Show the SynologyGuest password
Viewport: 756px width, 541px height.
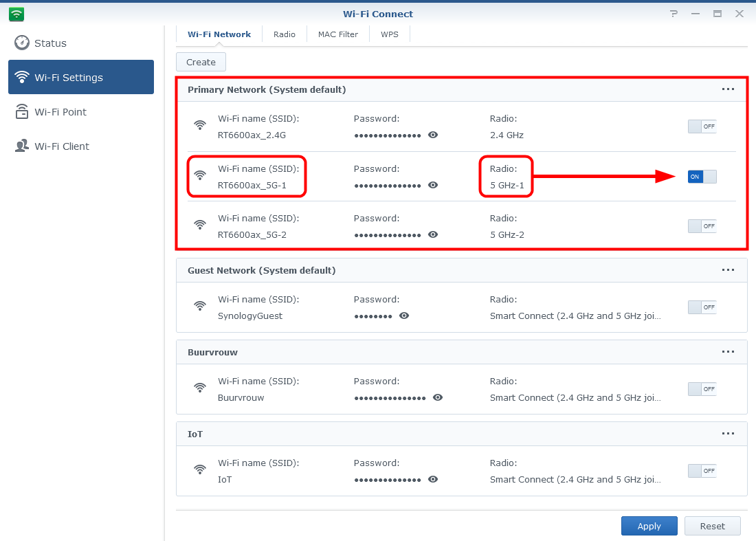pyautogui.click(x=404, y=316)
